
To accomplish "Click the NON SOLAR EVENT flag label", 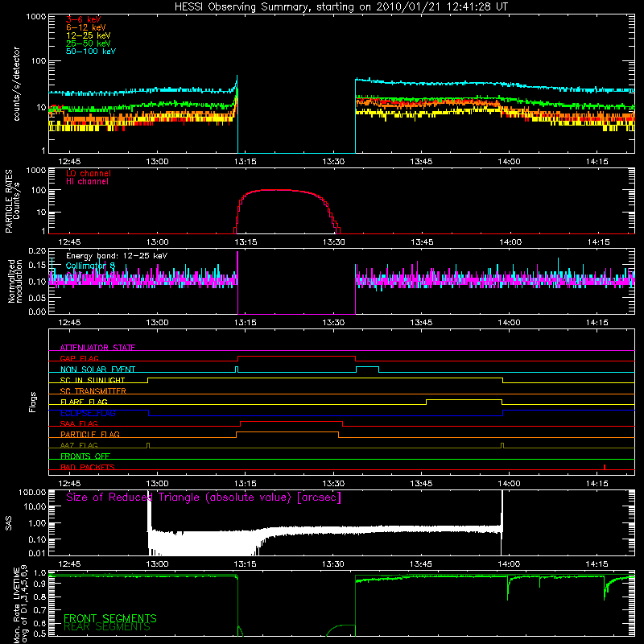I will pyautogui.click(x=97, y=369).
